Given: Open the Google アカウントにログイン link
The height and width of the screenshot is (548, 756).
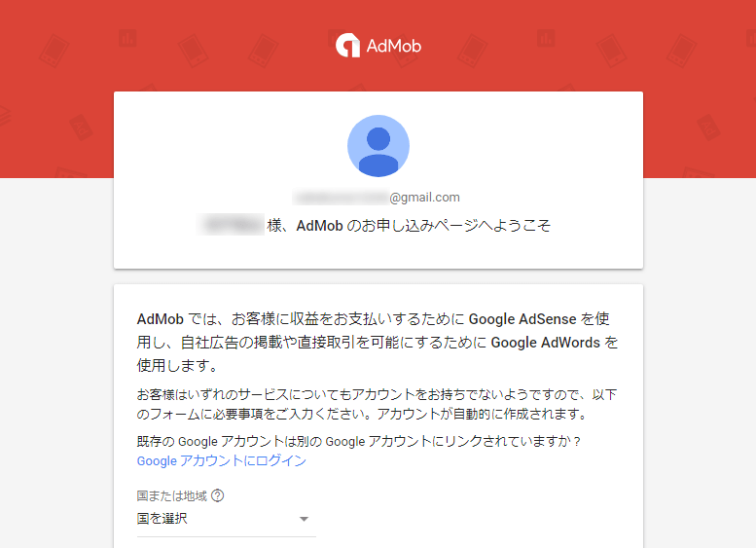Looking at the screenshot, I should [221, 460].
